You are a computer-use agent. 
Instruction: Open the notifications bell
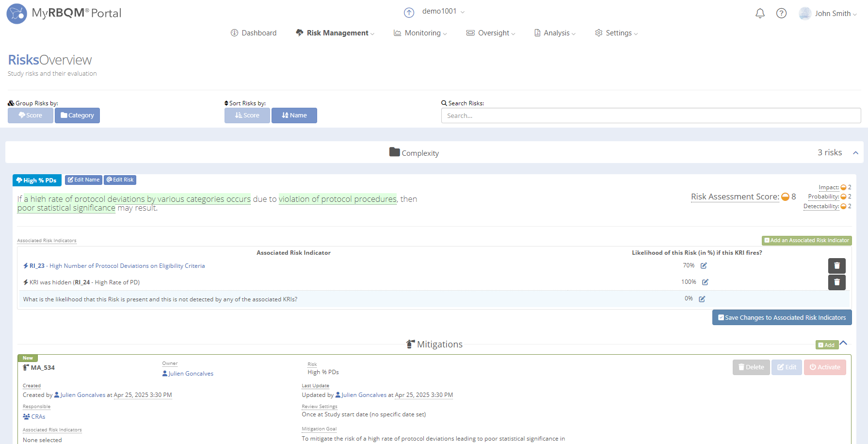760,14
